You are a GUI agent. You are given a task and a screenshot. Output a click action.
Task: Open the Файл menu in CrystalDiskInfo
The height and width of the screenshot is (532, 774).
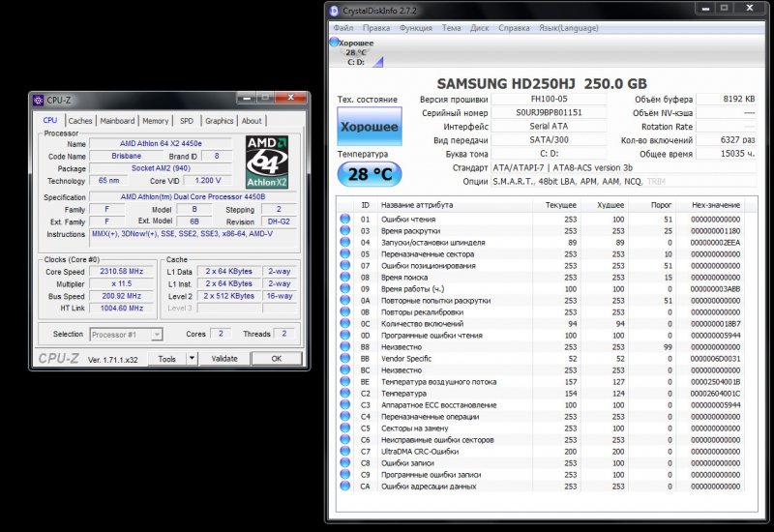(343, 28)
